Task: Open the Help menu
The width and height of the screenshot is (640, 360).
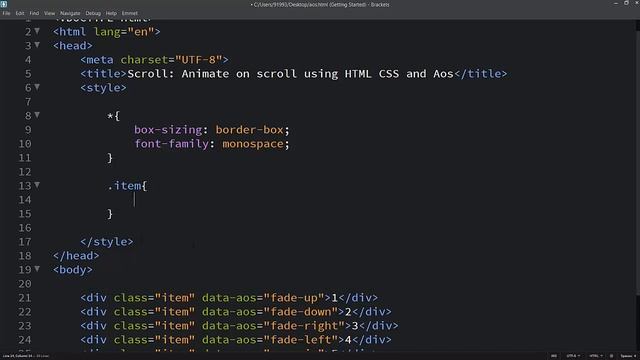Action: pyautogui.click(x=111, y=13)
